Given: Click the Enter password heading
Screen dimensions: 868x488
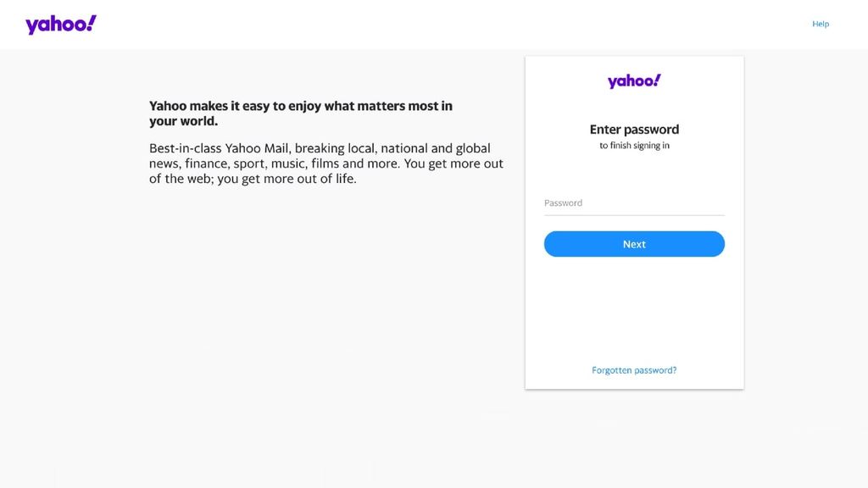Looking at the screenshot, I should pos(633,129).
